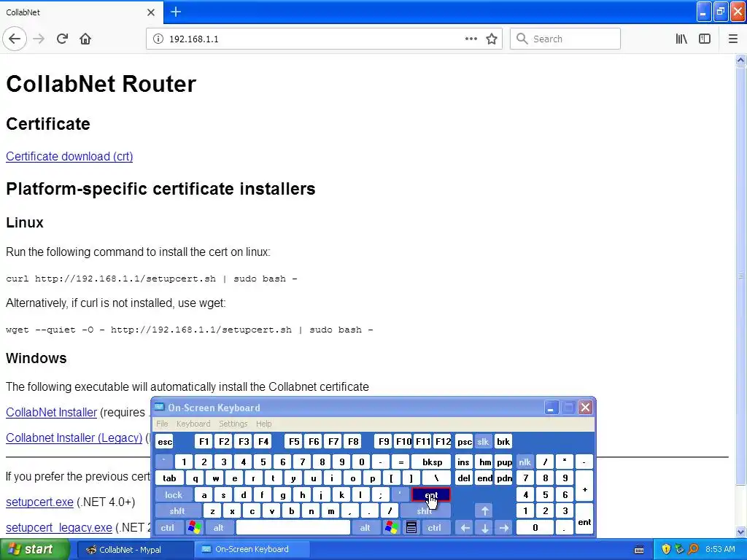Click the right Windows logo key

coord(392,528)
